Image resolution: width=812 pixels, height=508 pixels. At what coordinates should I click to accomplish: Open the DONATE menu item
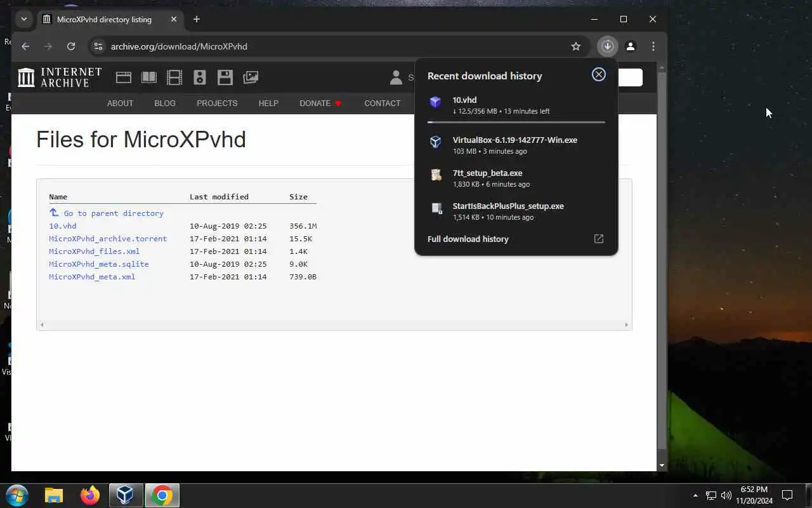320,103
